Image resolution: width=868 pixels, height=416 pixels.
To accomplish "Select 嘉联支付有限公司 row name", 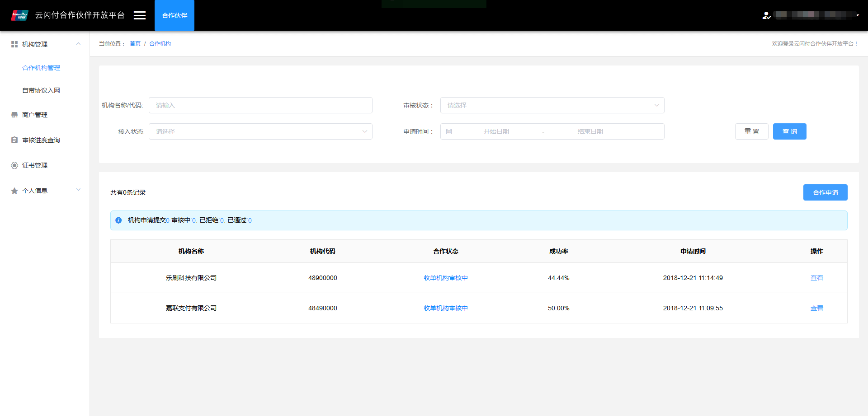I will click(191, 308).
